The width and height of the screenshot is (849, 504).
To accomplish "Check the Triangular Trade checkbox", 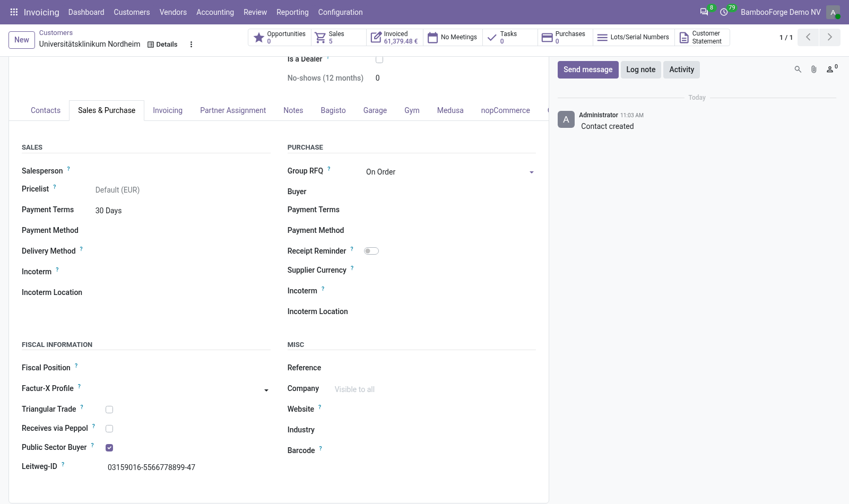I will pos(109,410).
